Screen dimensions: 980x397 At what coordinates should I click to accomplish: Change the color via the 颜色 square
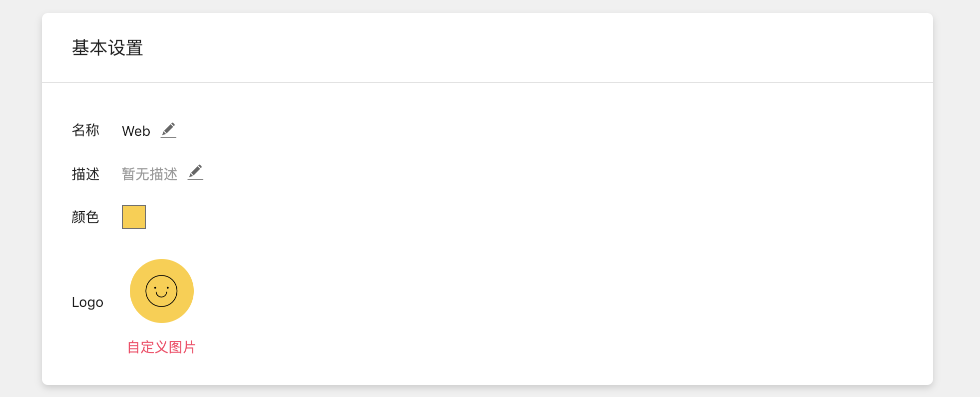pos(134,217)
